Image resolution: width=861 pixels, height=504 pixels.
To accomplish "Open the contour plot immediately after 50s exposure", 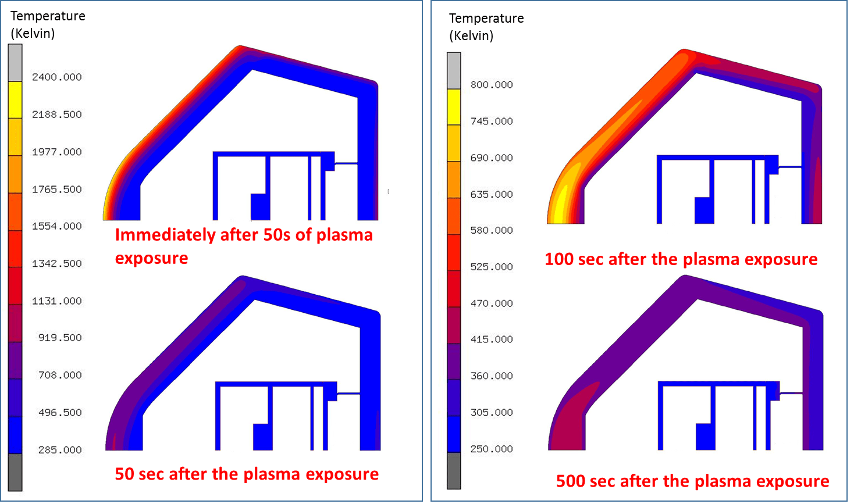I will tap(241, 133).
